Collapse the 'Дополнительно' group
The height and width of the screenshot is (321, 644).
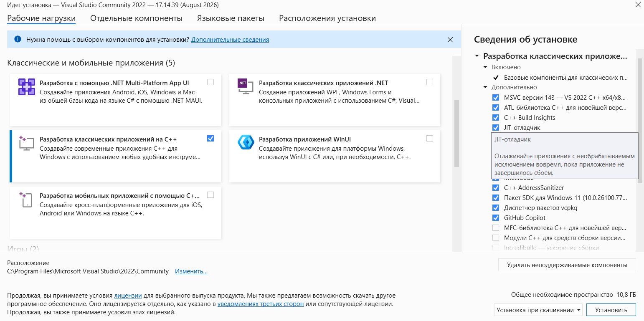485,87
